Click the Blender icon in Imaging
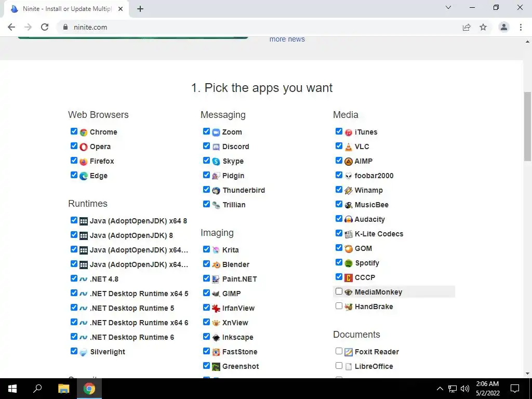Image resolution: width=532 pixels, height=399 pixels. coord(216,264)
